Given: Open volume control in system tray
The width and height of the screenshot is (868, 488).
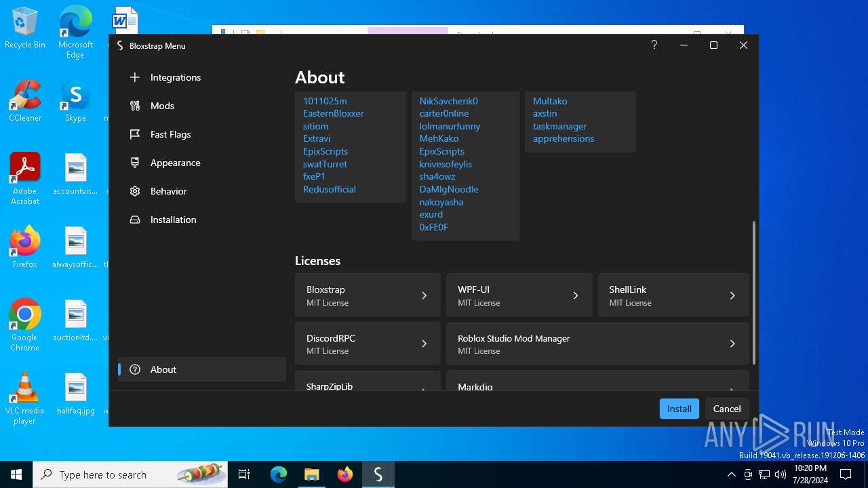Looking at the screenshot, I should [x=780, y=474].
